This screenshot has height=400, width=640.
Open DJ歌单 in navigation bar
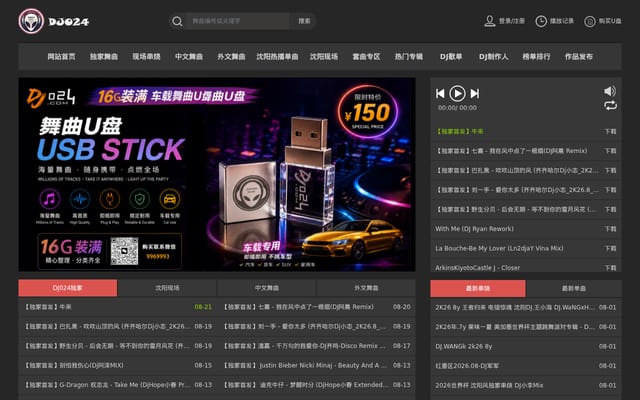[451, 57]
